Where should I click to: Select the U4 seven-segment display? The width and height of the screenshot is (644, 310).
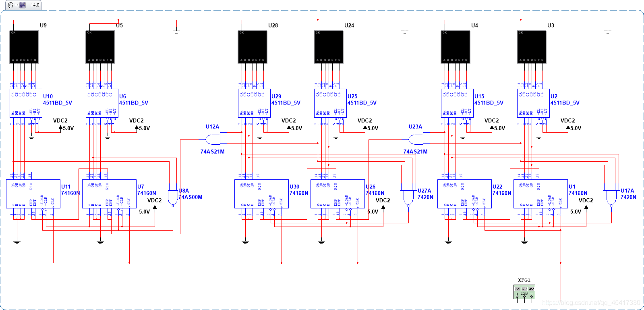pos(456,47)
